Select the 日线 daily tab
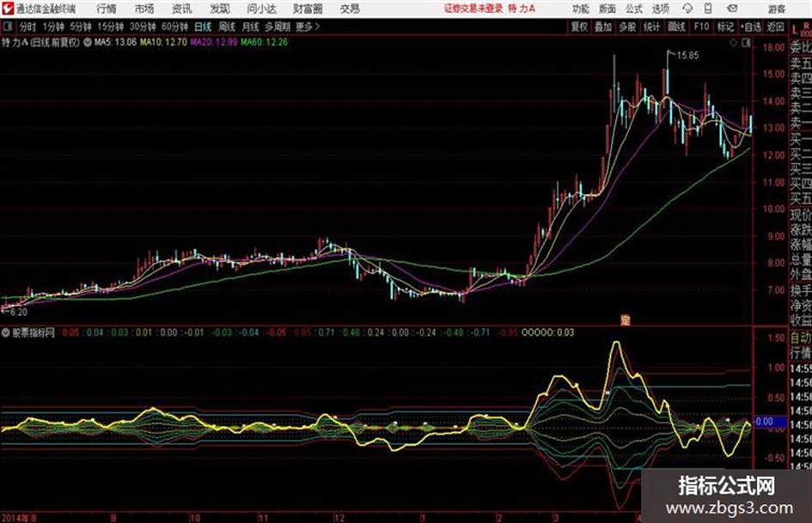This screenshot has width=812, height=523. click(203, 27)
